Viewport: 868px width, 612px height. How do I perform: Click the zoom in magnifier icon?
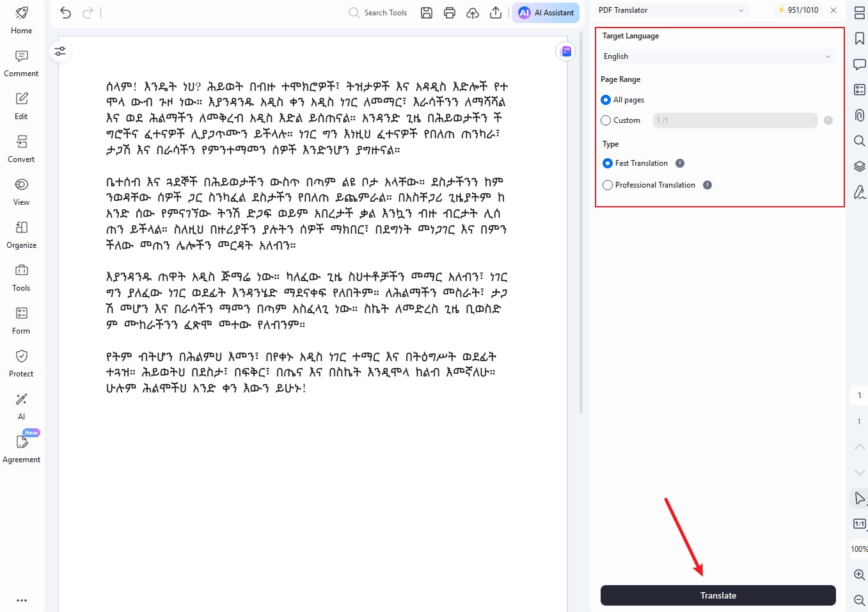[x=860, y=574]
